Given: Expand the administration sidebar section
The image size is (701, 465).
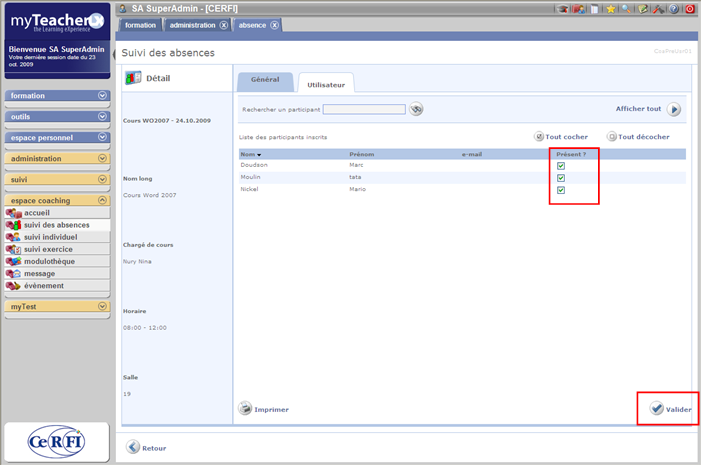Looking at the screenshot, I should click(102, 159).
